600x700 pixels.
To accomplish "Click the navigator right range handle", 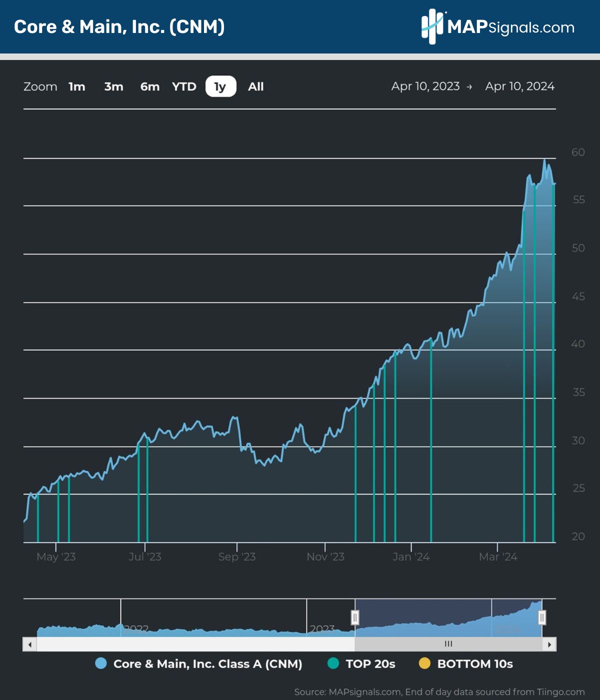I will [542, 617].
